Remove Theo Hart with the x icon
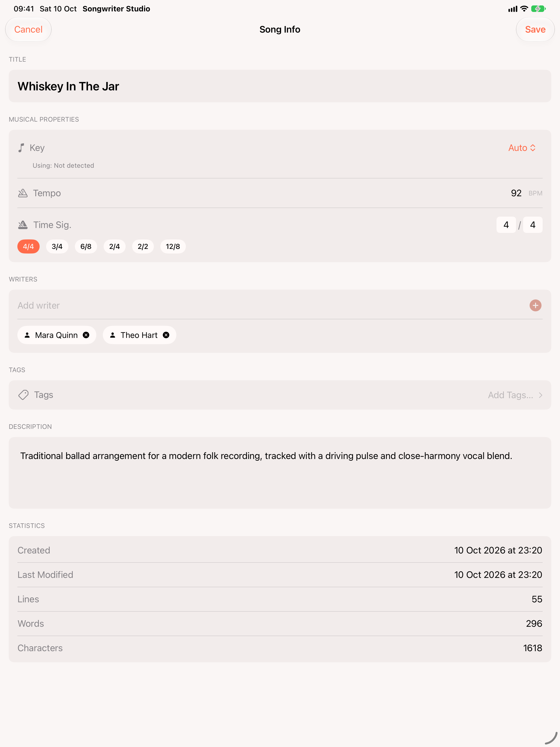This screenshot has height=747, width=560. 166,335
